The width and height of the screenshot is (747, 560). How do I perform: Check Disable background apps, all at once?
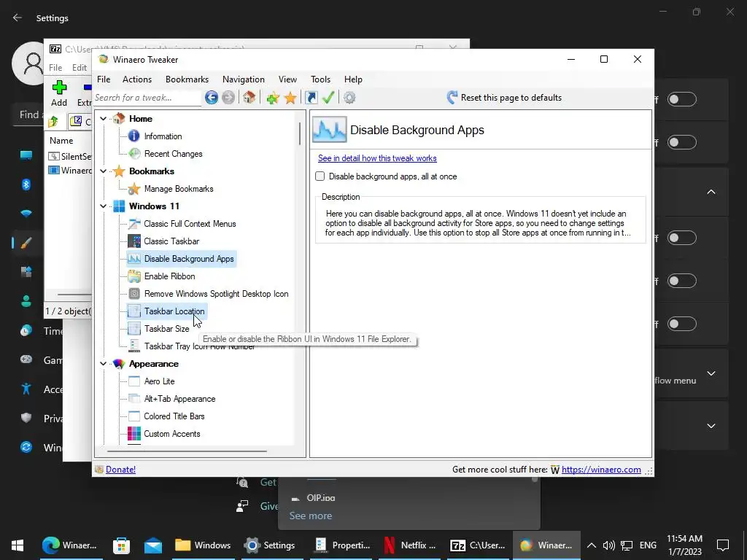[x=320, y=176]
